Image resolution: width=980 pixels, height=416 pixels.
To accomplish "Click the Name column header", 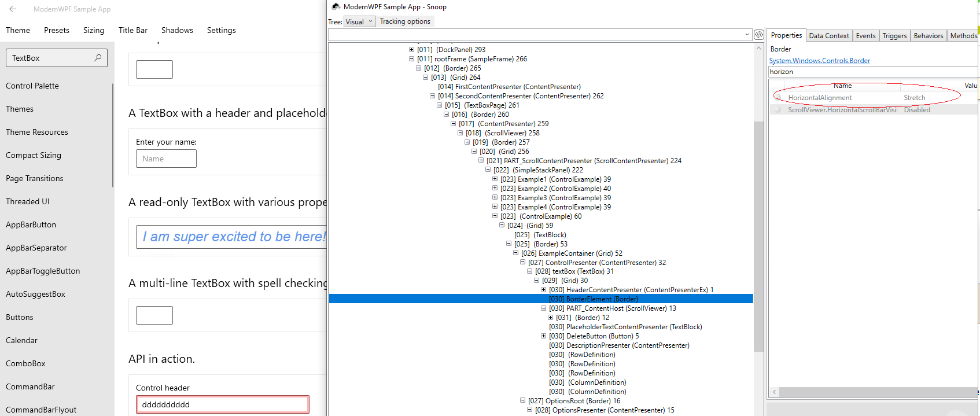I will click(x=842, y=86).
